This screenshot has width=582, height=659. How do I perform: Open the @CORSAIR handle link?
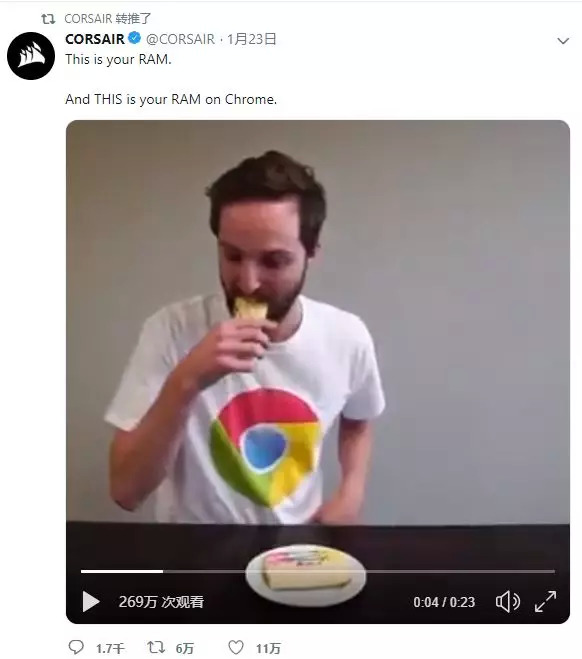pyautogui.click(x=180, y=39)
